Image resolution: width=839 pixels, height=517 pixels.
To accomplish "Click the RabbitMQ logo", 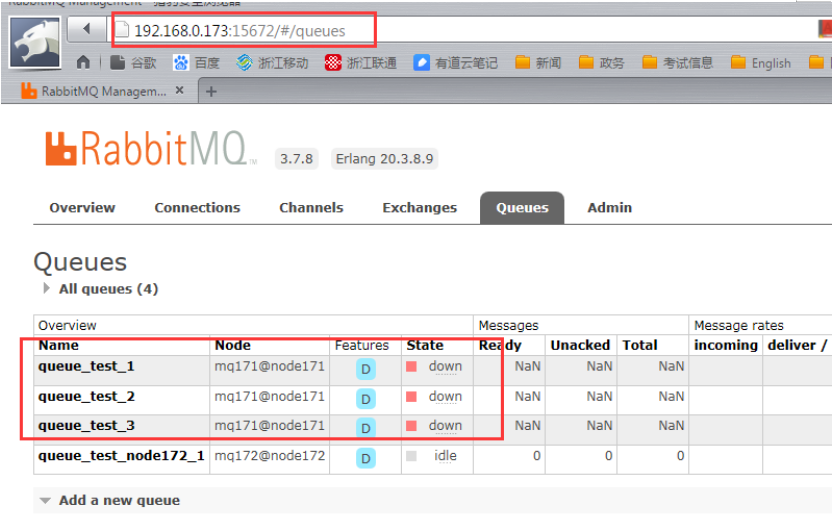I will point(150,149).
